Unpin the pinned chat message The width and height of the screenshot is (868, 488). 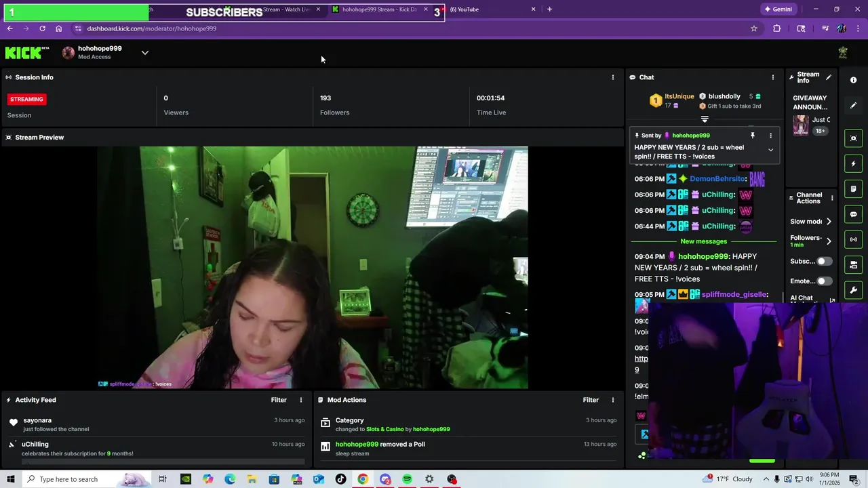(752, 136)
